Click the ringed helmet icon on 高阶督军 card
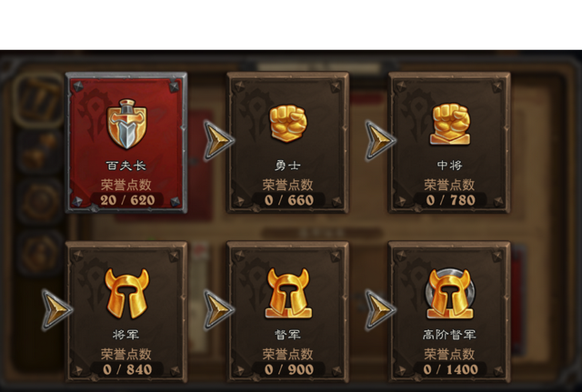Image resolution: width=582 pixels, height=392 pixels. (x=450, y=293)
